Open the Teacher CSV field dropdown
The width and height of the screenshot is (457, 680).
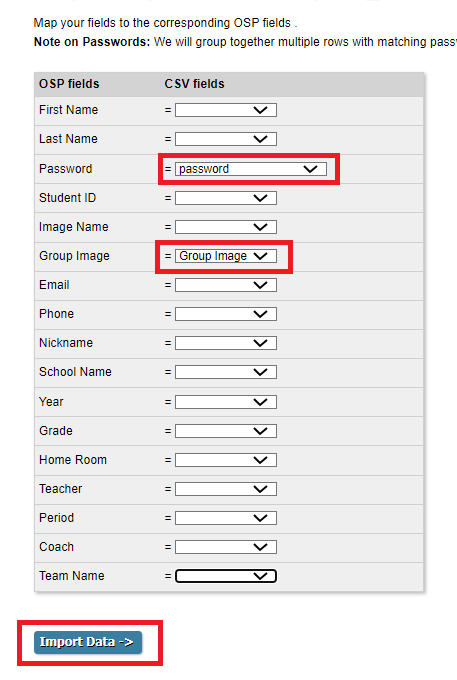click(225, 489)
